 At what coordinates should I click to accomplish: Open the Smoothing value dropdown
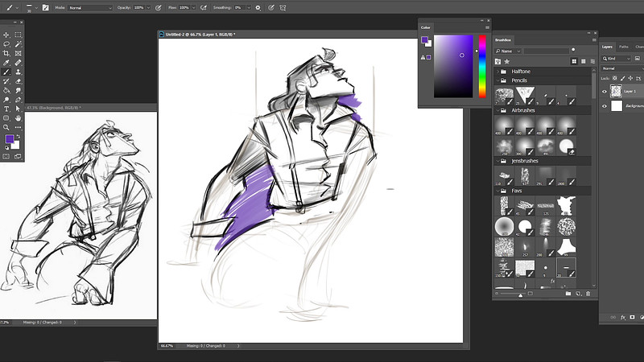point(249,8)
